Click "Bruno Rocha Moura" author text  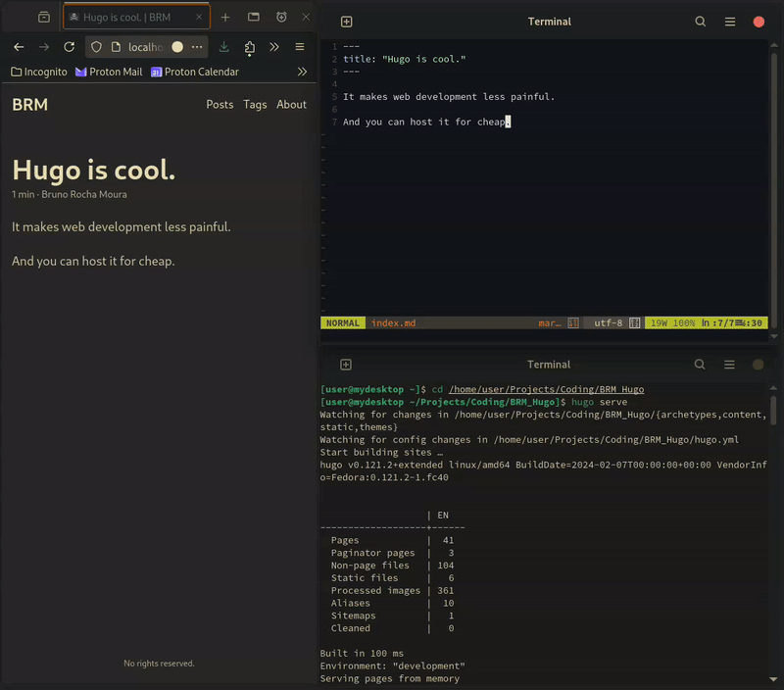click(84, 194)
